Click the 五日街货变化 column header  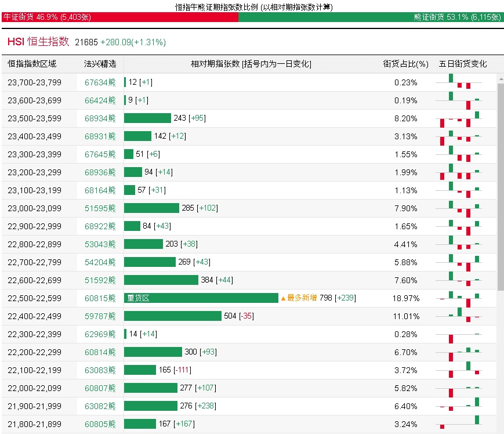pos(463,64)
